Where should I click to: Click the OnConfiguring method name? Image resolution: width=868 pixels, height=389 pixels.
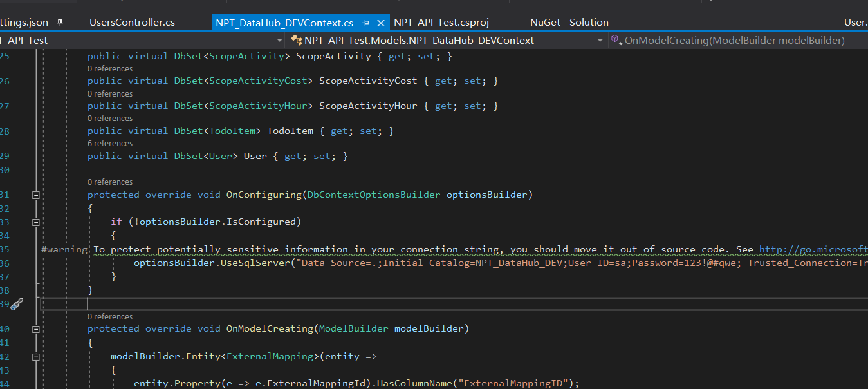coord(264,194)
